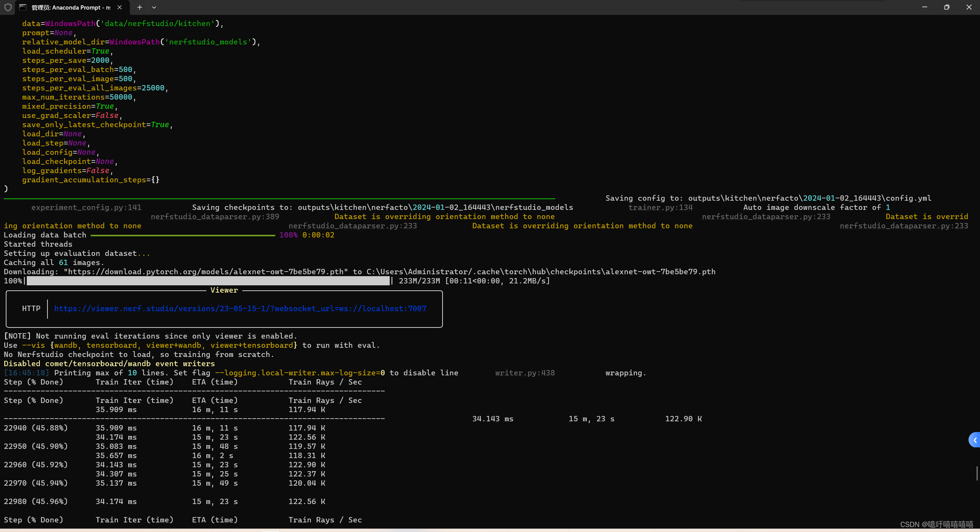Screen dimensions: 980x532
Task: Click 'nerfstudio_models' string
Action: click(208, 42)
